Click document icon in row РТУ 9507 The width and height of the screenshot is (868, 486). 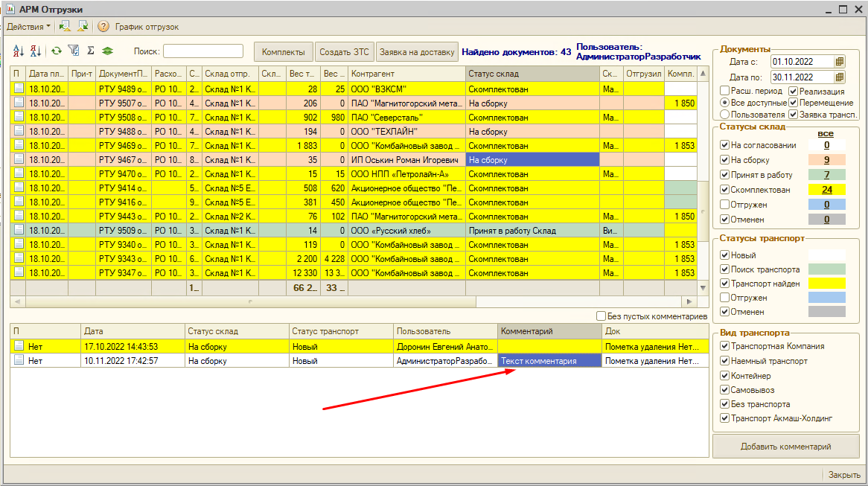(19, 103)
